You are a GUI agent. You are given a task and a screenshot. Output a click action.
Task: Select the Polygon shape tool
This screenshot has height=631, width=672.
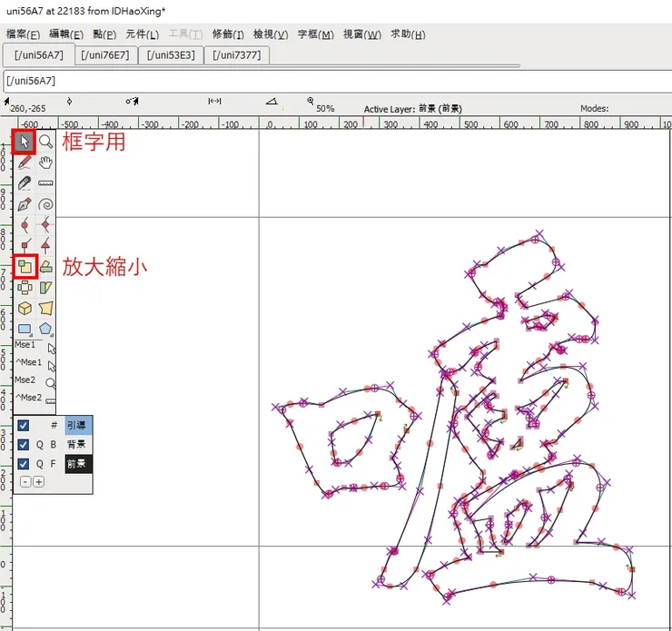[45, 329]
